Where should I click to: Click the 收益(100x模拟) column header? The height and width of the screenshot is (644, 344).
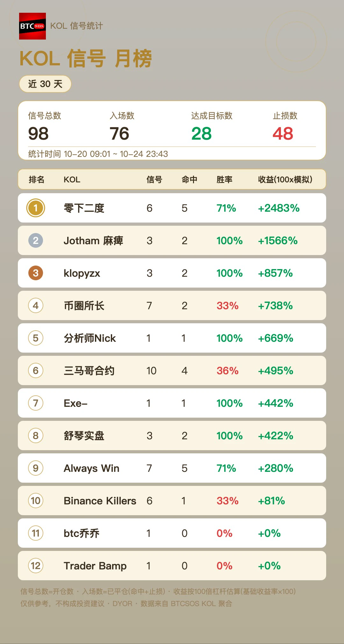(285, 179)
